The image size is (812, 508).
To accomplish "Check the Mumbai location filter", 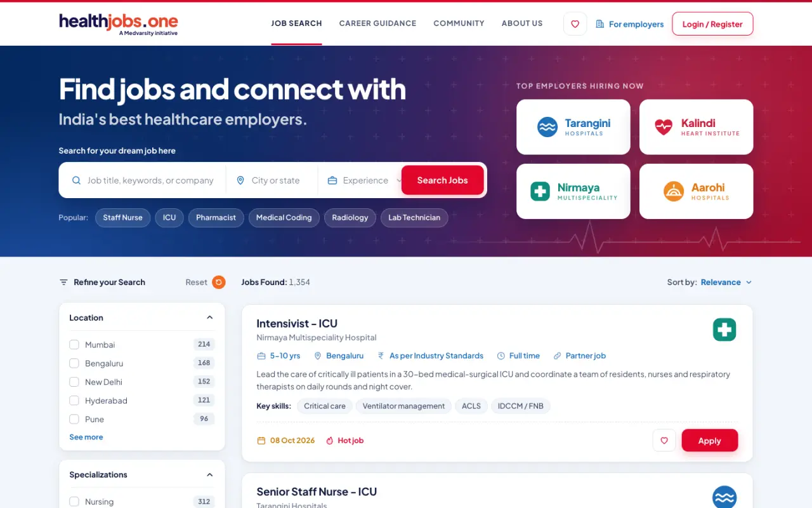I will [74, 344].
